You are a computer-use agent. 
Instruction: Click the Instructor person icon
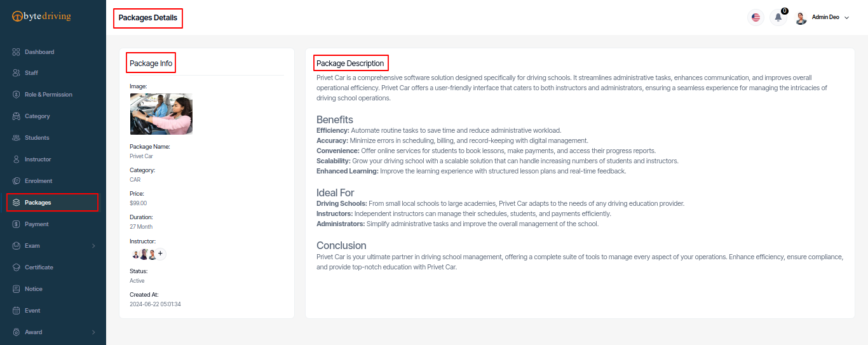click(17, 159)
